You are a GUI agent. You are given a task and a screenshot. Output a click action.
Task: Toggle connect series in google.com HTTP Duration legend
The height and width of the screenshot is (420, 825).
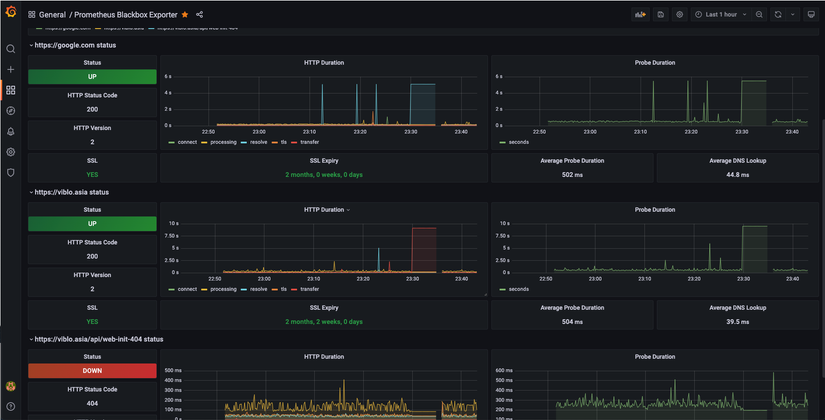(x=183, y=142)
